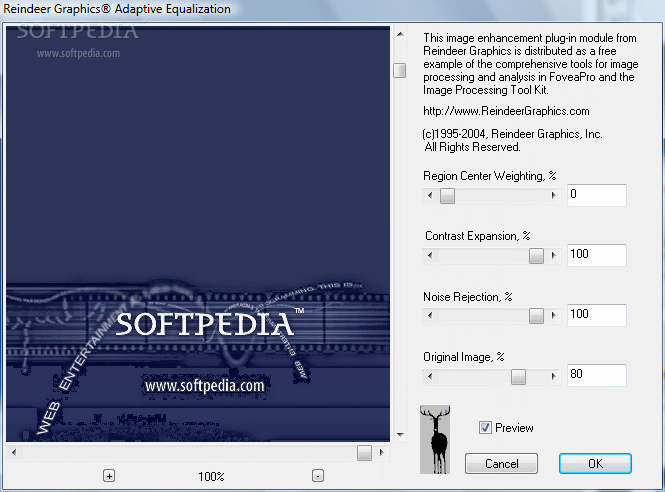Click the 'All Rights Reserved.' text

(x=472, y=147)
